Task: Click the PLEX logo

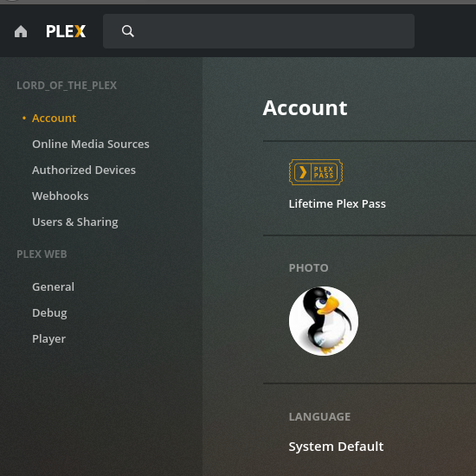Action: tap(66, 31)
